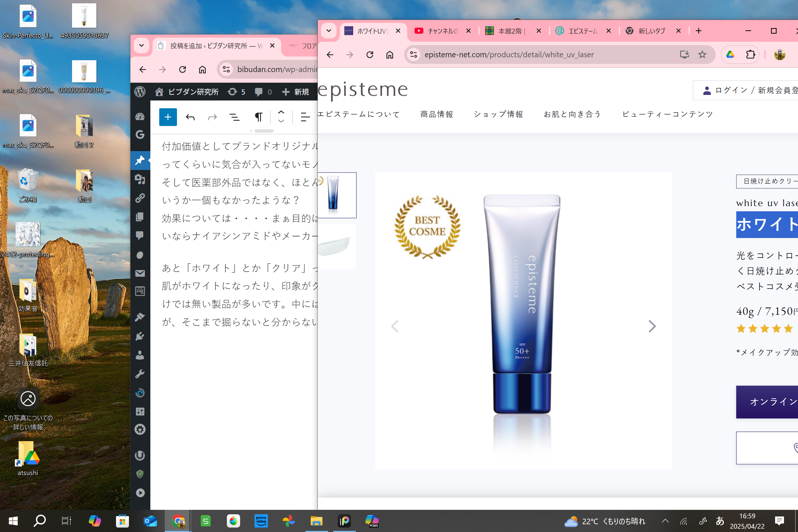Move the block down with the arrow
Image resolution: width=798 pixels, height=532 pixels.
click(x=281, y=121)
